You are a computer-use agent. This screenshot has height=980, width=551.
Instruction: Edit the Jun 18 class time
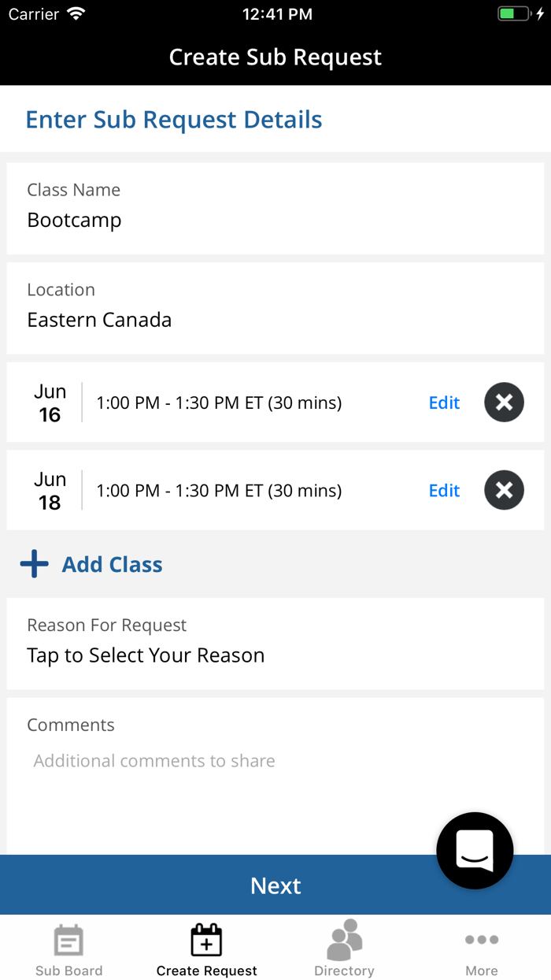[444, 489]
